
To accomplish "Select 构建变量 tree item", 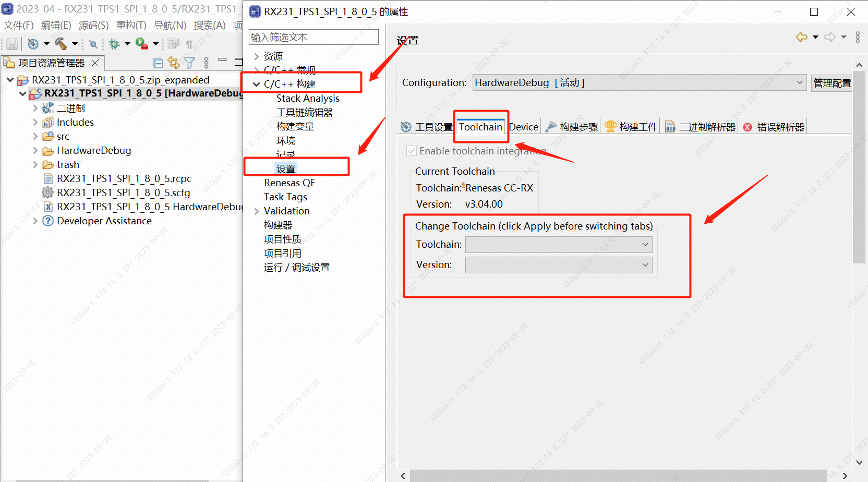I will click(295, 126).
